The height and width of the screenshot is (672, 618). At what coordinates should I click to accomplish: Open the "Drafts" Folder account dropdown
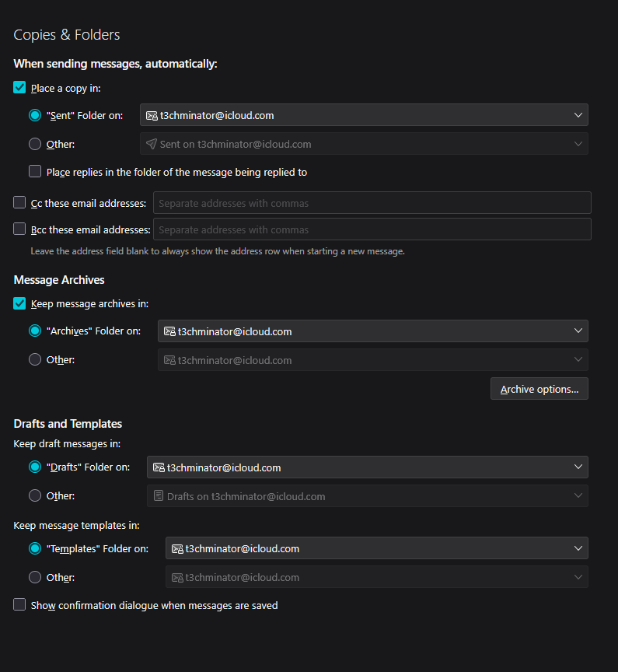[x=367, y=467]
